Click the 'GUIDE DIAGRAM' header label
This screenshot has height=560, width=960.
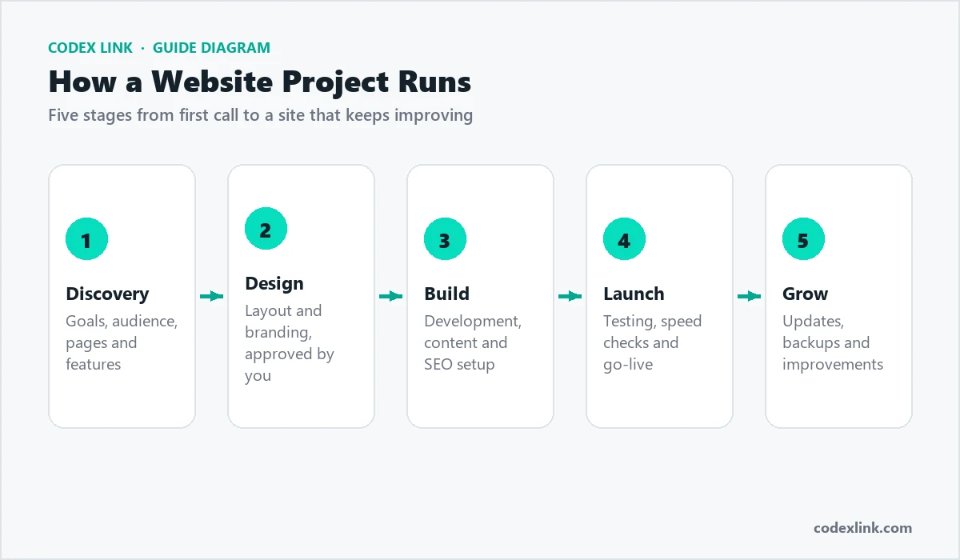pyautogui.click(x=211, y=48)
